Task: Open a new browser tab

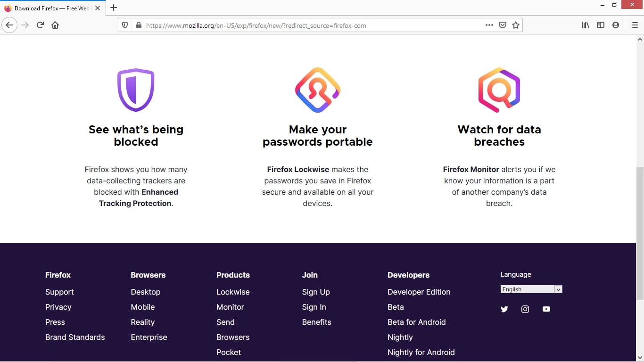Action: point(114,8)
